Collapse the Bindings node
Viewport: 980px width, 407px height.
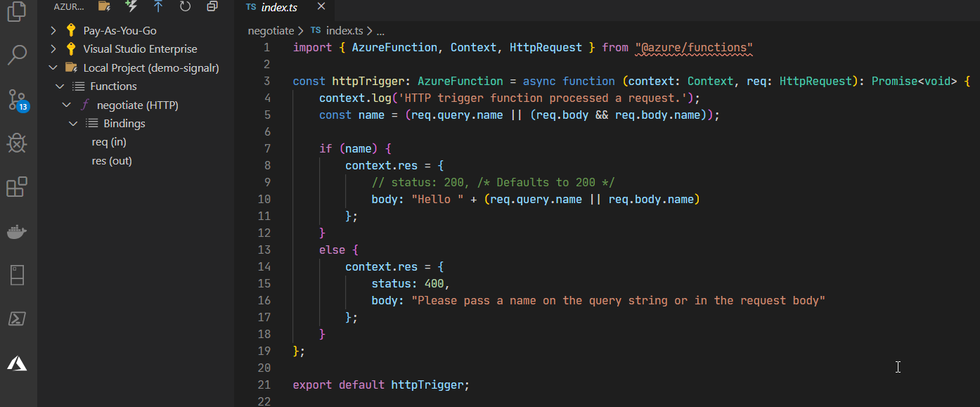click(x=73, y=124)
